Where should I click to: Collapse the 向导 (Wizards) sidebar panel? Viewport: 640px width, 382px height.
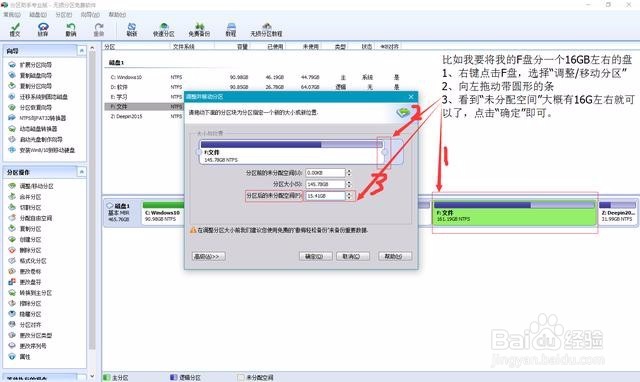[x=82, y=51]
